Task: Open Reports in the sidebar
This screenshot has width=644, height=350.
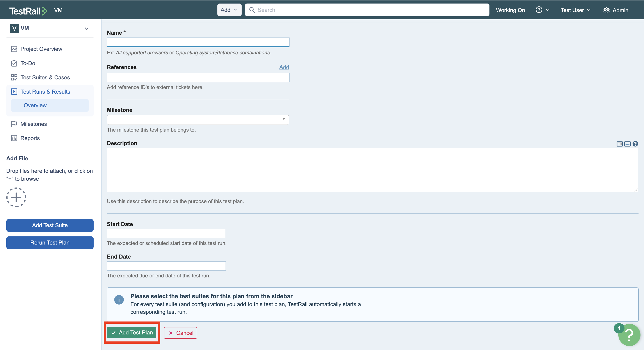Action: tap(30, 138)
